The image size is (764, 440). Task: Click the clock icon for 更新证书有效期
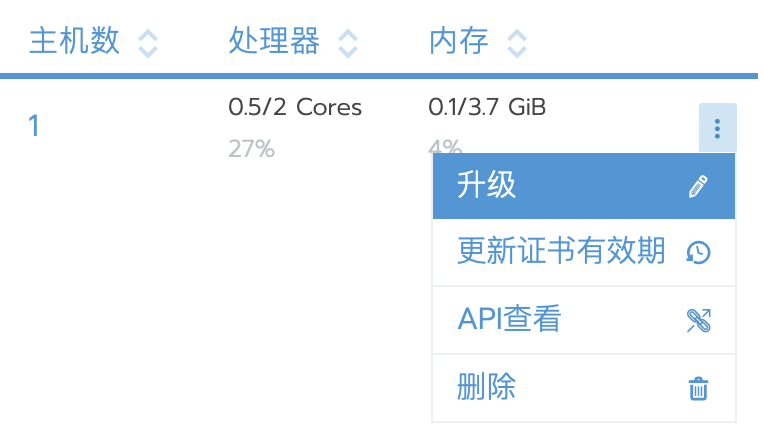point(698,252)
